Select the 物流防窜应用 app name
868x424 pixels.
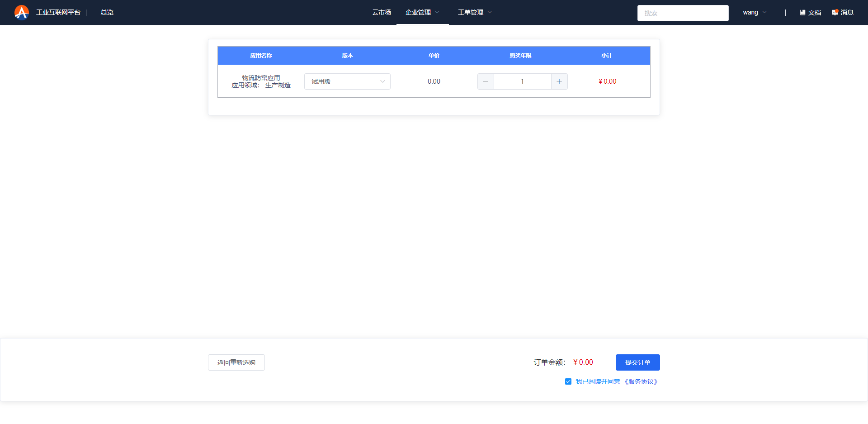(261, 78)
